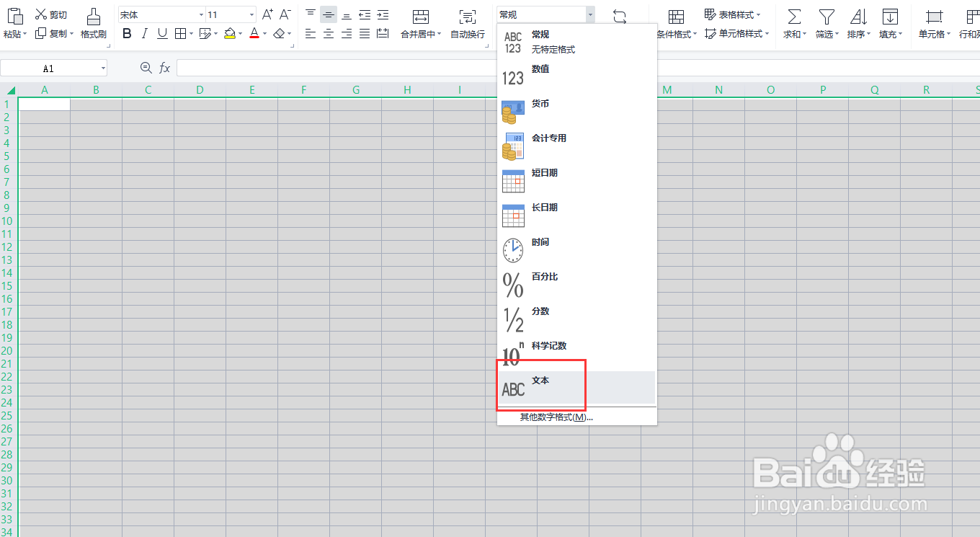Viewport: 980px width, 537px height.
Task: Toggle italic formatting
Action: point(145,33)
